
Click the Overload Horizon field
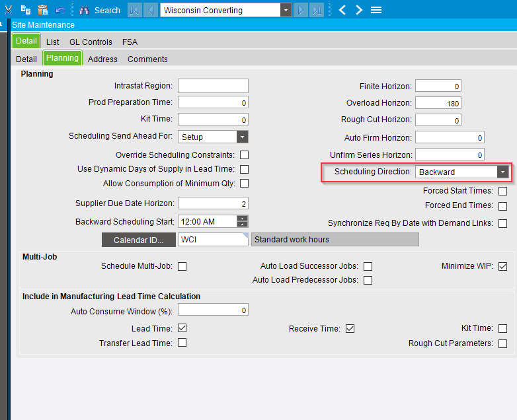pyautogui.click(x=438, y=103)
